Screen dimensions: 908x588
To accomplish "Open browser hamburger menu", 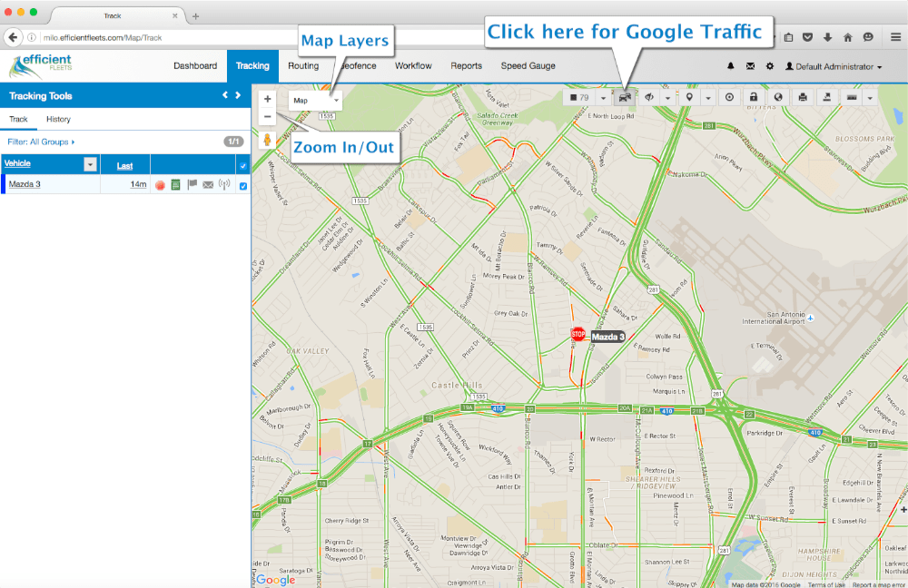I will 895,37.
